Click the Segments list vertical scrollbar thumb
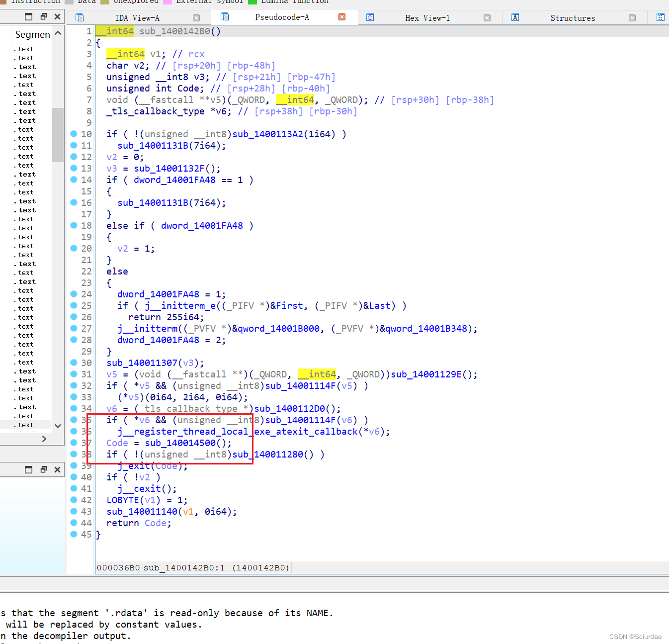The width and height of the screenshot is (669, 644). (58, 135)
